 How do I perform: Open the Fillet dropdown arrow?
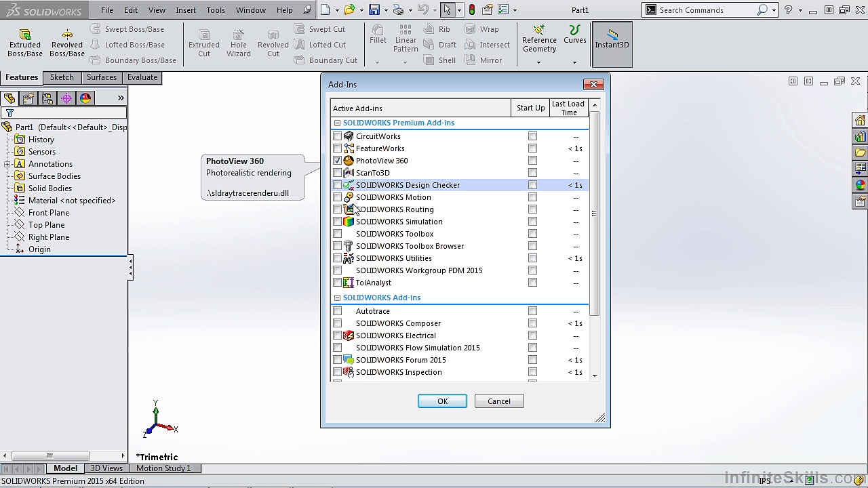pyautogui.click(x=377, y=62)
